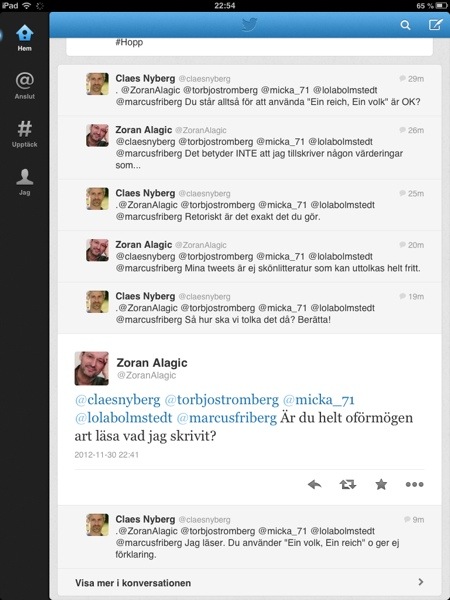Compose a new tweet icon
Viewport: 450px width, 600px height.
coord(435,25)
